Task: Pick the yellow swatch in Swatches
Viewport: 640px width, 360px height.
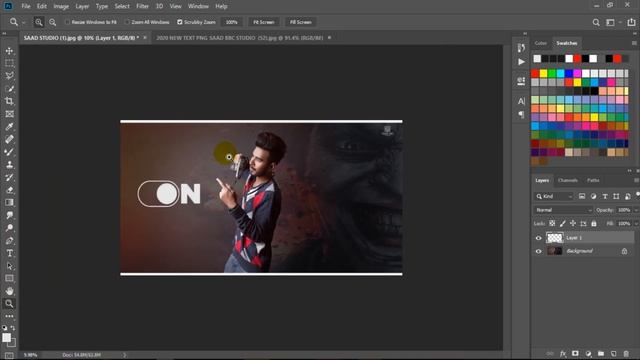Action: [x=543, y=73]
